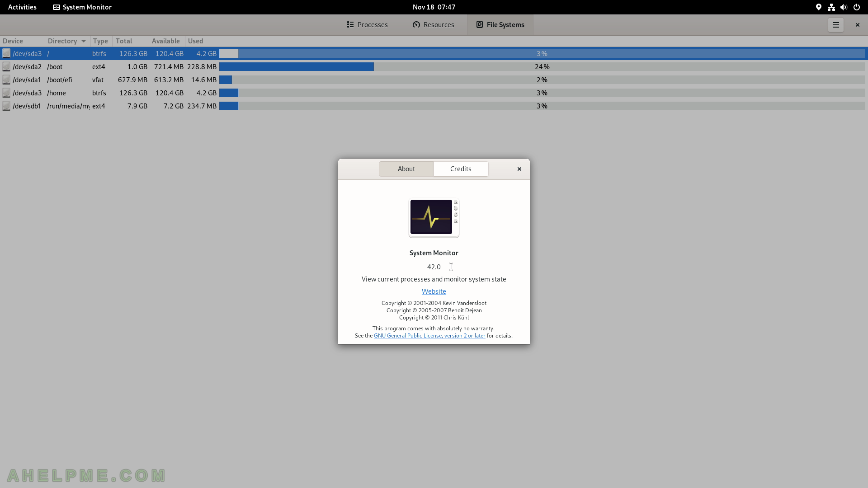Image resolution: width=868 pixels, height=488 pixels.
Task: Click the disk icon of the /boot row
Action: point(6,66)
